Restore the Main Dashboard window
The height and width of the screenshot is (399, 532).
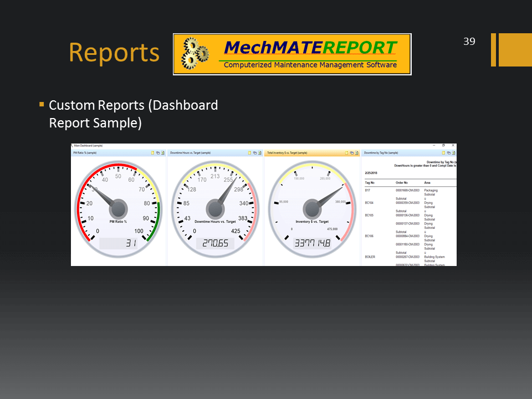[x=443, y=145]
